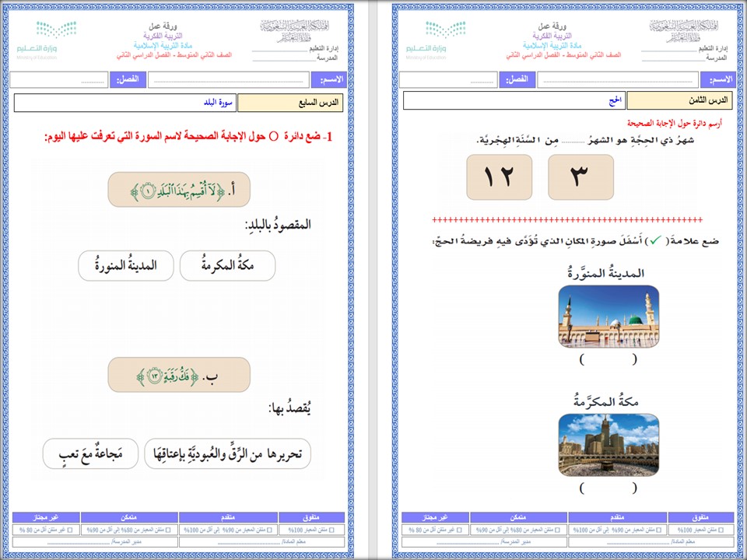Click the 'الحج' lesson title
Screen dimensions: 747x560
pos(615,101)
